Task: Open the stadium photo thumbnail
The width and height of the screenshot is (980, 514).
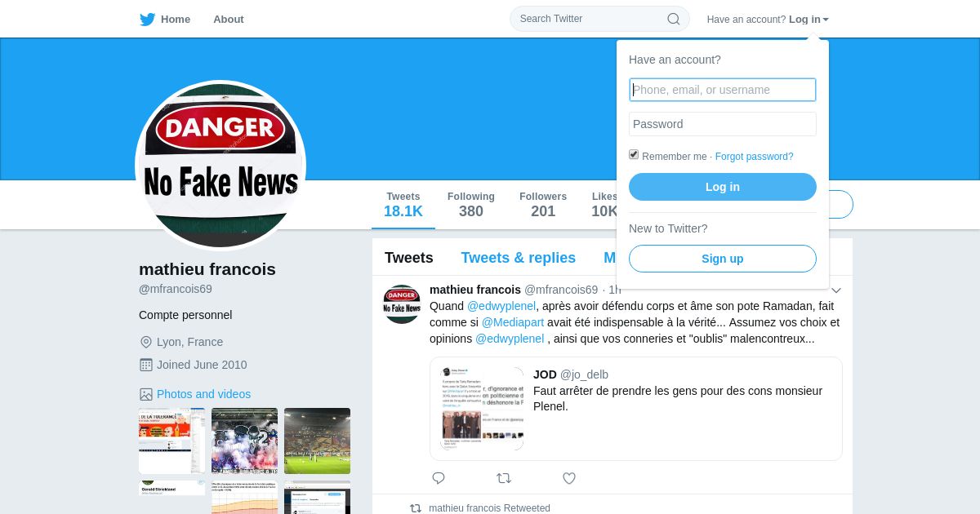Action: click(318, 441)
